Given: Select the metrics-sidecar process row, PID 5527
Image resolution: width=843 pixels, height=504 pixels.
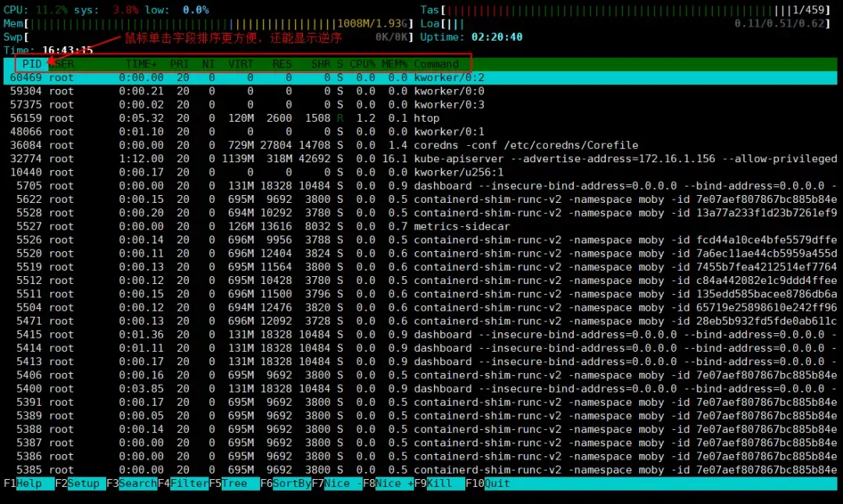Looking at the screenshot, I should [421, 226].
